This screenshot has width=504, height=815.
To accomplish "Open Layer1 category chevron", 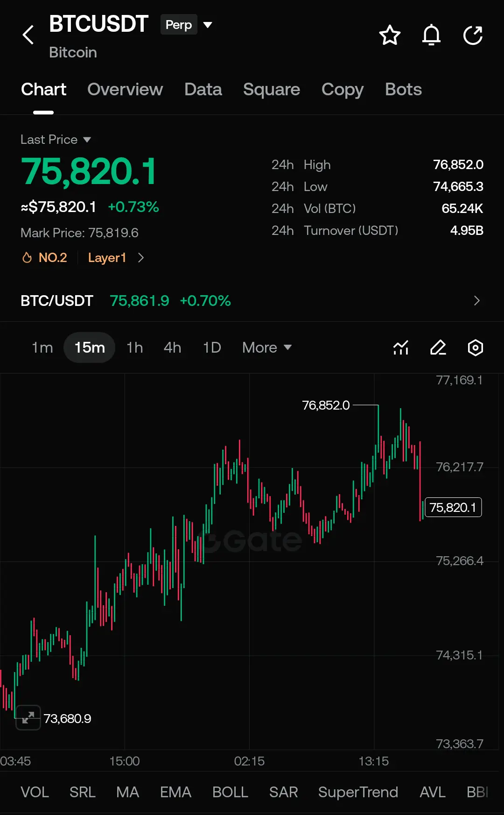I will click(x=141, y=257).
